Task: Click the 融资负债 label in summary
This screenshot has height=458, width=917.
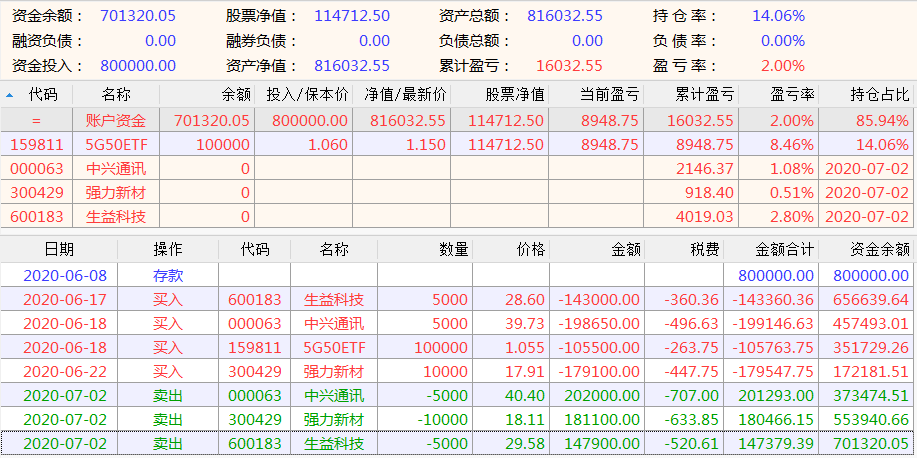Action: click(48, 41)
